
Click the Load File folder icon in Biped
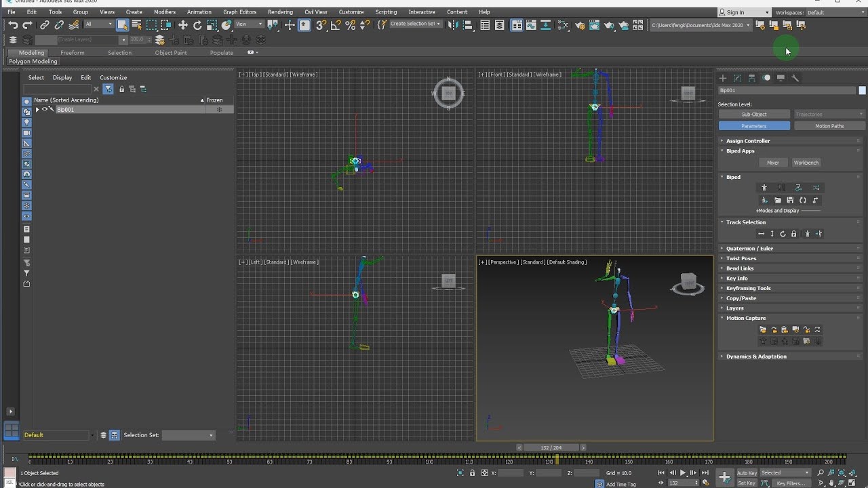coord(778,201)
